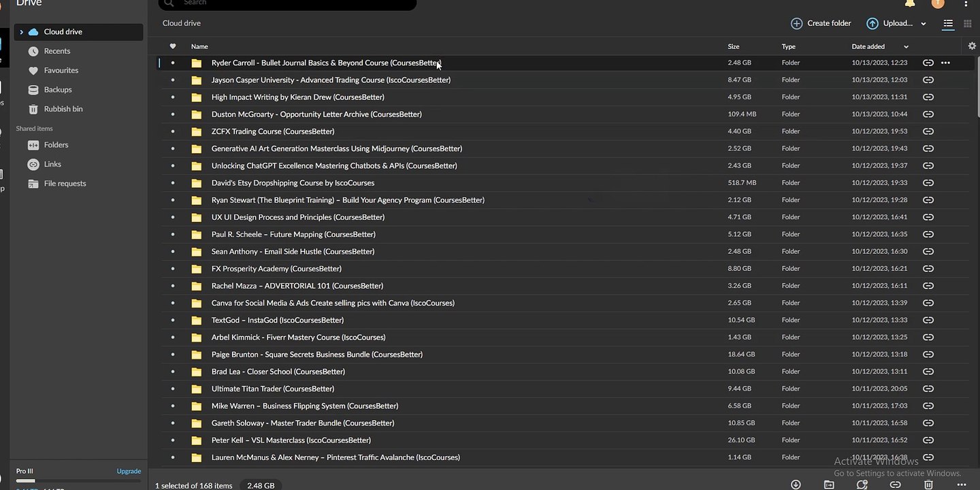Open column settings gear
980x490 pixels.
pyautogui.click(x=972, y=46)
